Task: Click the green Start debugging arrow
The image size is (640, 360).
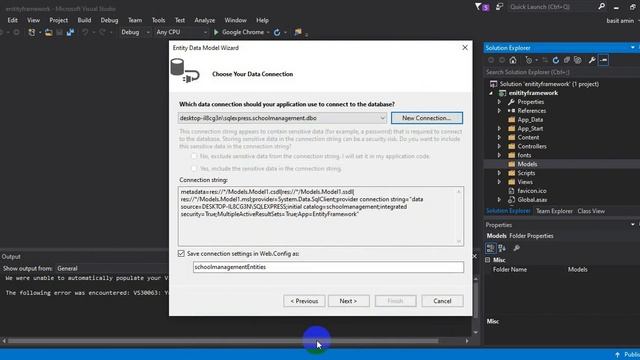Action: click(216, 32)
